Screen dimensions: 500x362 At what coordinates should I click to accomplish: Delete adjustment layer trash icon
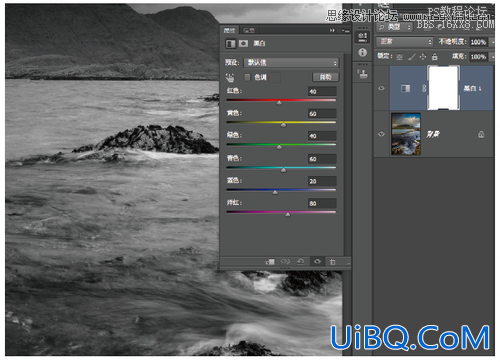[x=332, y=262]
